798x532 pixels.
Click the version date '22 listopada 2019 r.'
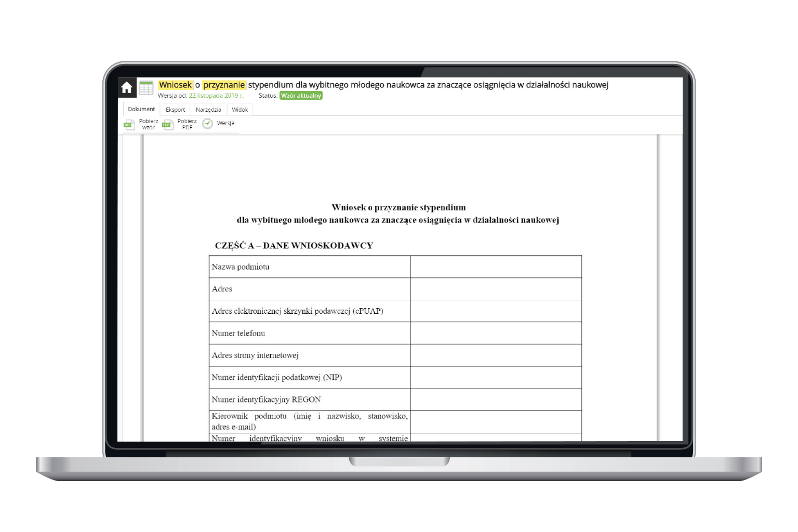(x=216, y=96)
